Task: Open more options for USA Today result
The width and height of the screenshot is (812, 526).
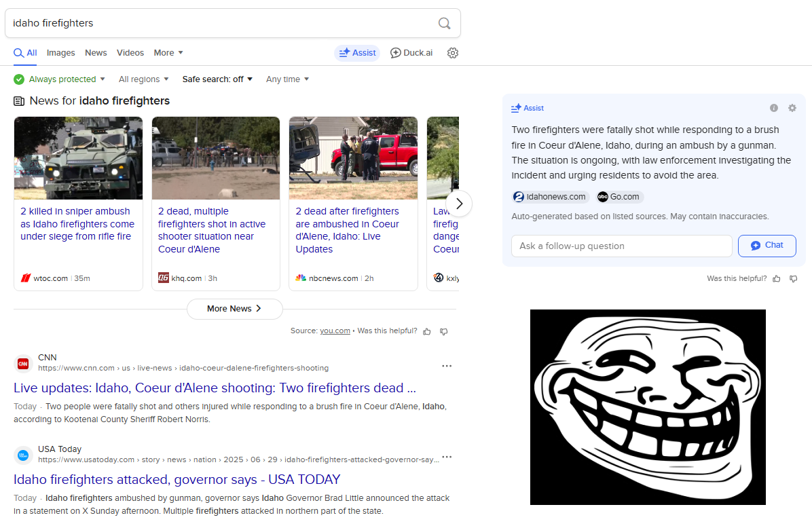Action: click(x=447, y=457)
